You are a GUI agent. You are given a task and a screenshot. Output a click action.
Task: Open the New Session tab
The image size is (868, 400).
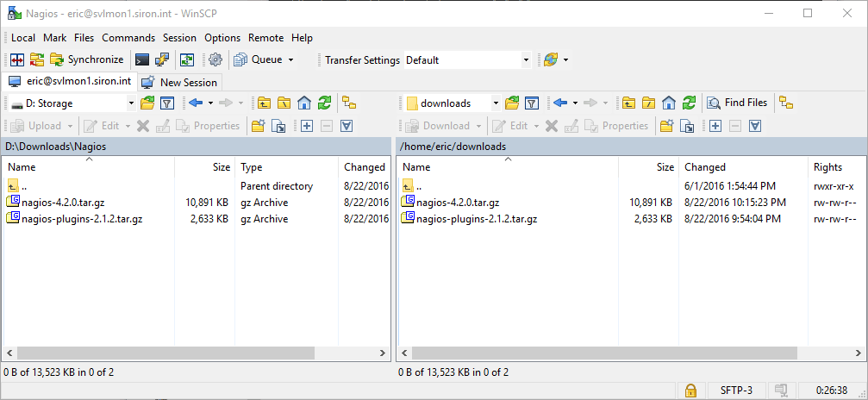179,83
